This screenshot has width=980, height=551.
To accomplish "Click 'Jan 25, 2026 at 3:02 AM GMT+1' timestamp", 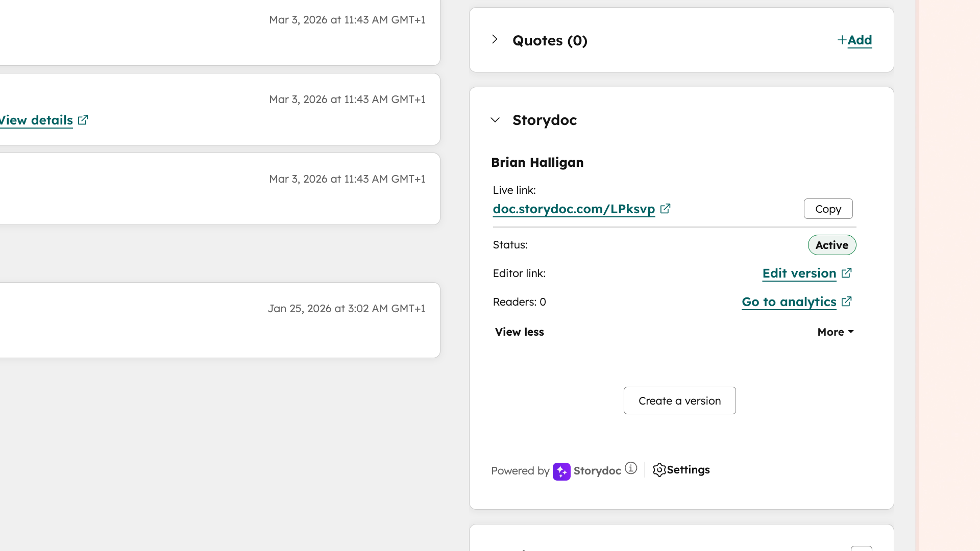I will click(347, 309).
